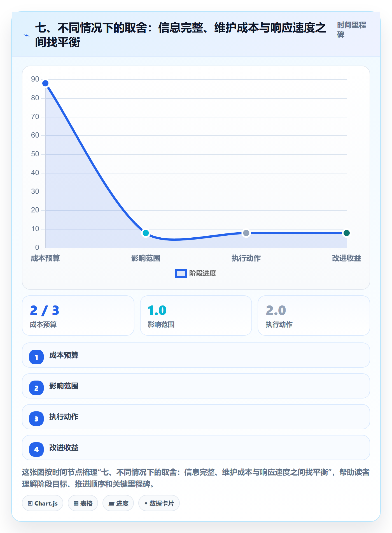Click the green data point at 改进收益
Viewport: 392px width, 533px height.
[346, 233]
